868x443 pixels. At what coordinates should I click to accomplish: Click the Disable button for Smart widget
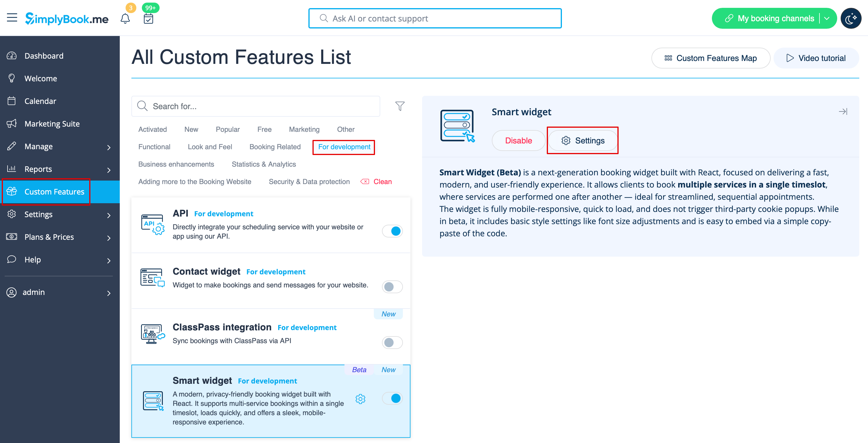point(518,141)
